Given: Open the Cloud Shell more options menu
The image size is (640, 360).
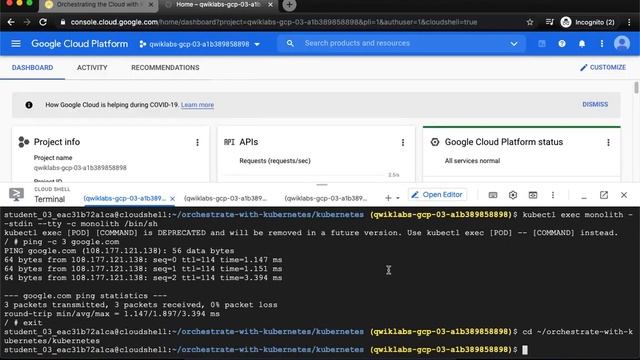Looking at the screenshot, I should pyautogui.click(x=553, y=195).
